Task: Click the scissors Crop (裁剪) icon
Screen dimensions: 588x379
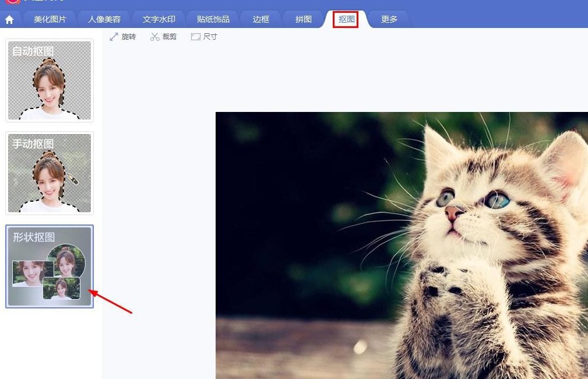Action: pos(154,36)
